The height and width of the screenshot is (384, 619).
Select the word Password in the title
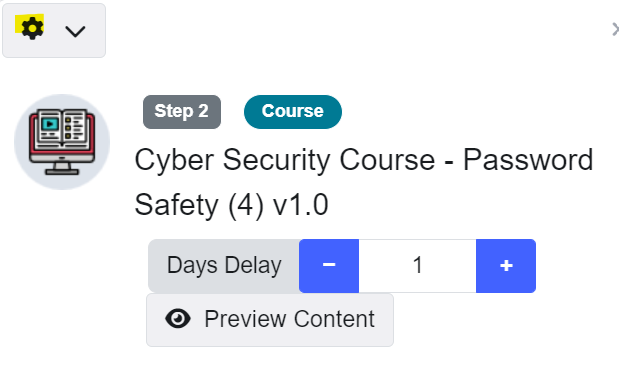(x=528, y=160)
